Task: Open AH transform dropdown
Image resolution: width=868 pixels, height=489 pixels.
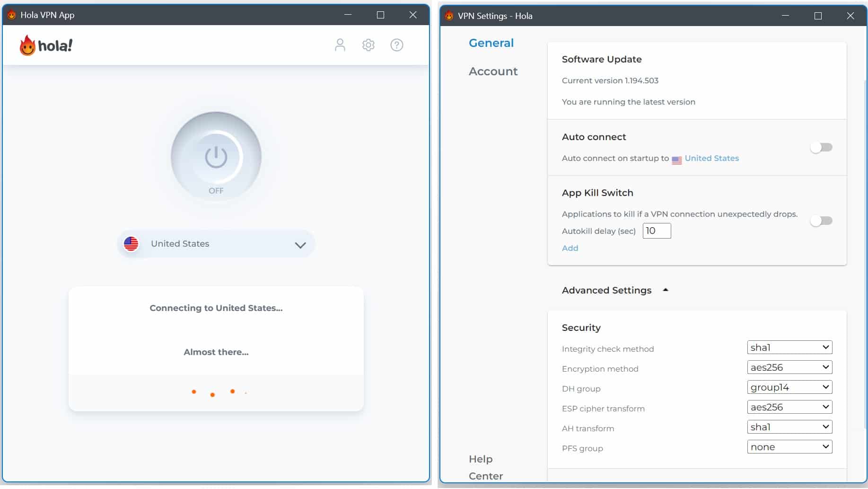Action: tap(789, 427)
